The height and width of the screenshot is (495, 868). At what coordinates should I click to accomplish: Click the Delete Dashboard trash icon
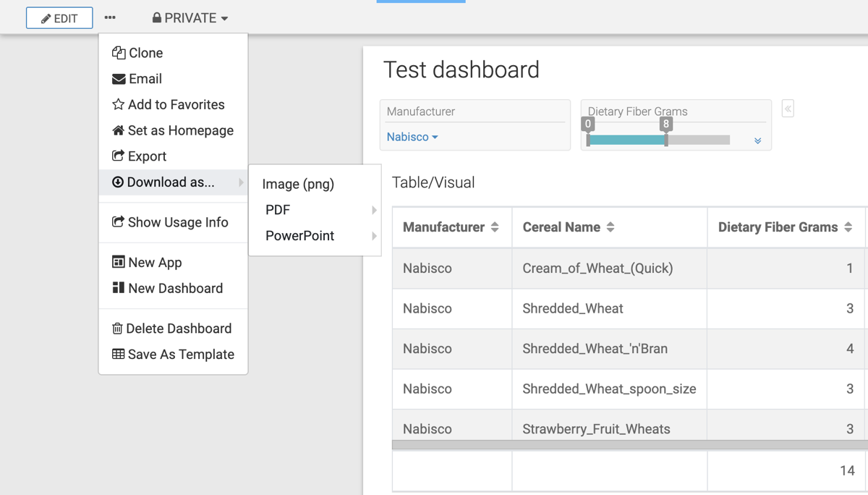(x=117, y=329)
